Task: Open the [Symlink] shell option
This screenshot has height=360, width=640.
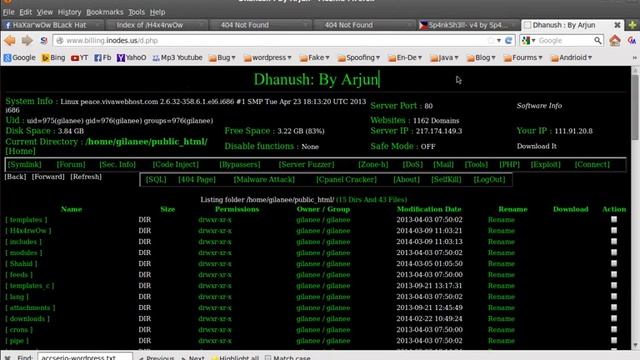Action: 24,164
